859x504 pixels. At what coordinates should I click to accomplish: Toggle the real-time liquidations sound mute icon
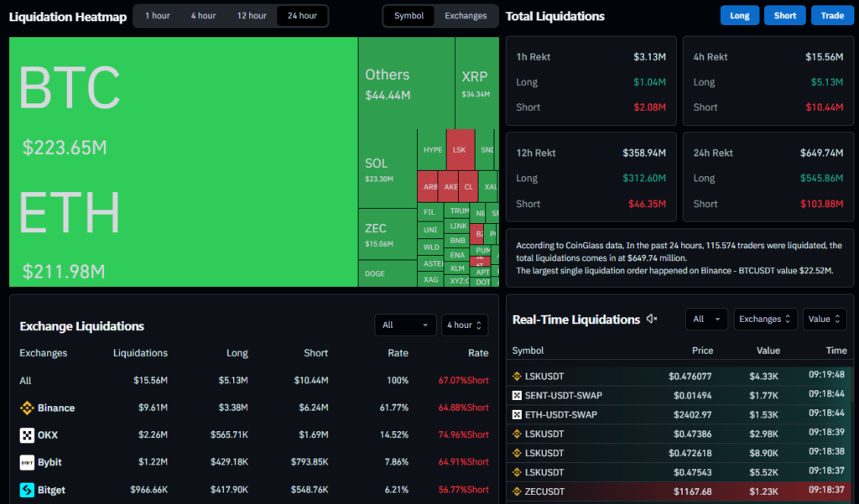(651, 319)
